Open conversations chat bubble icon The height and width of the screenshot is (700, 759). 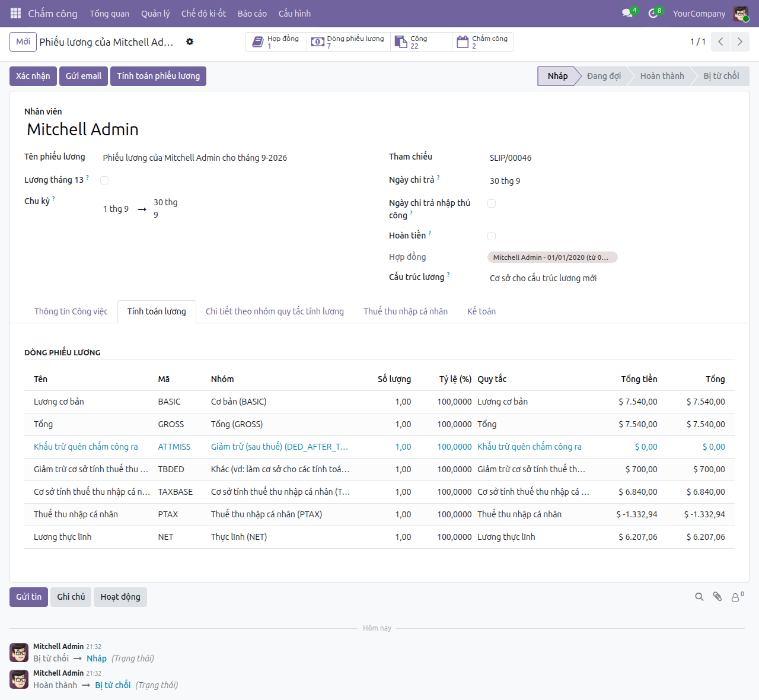pos(627,13)
